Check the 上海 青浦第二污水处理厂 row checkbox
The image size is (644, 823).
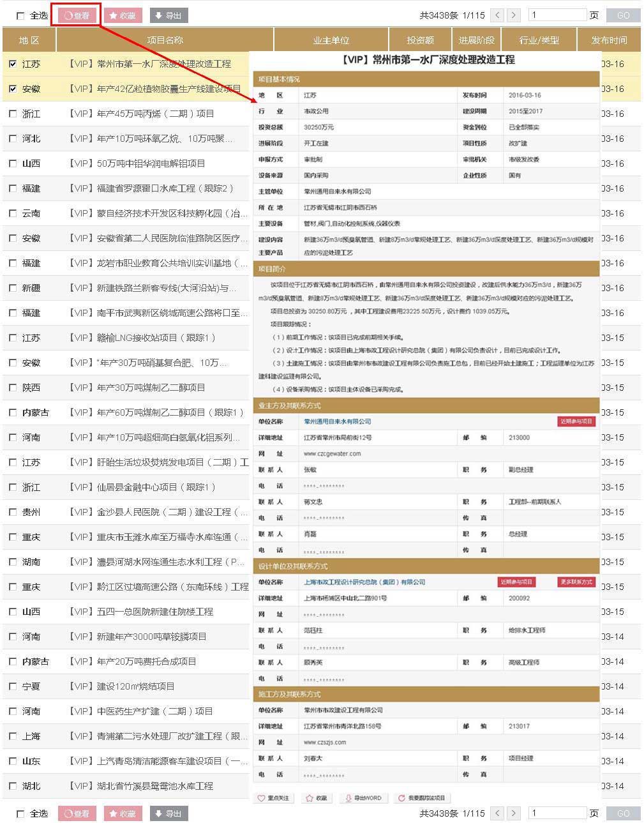pyautogui.click(x=13, y=736)
